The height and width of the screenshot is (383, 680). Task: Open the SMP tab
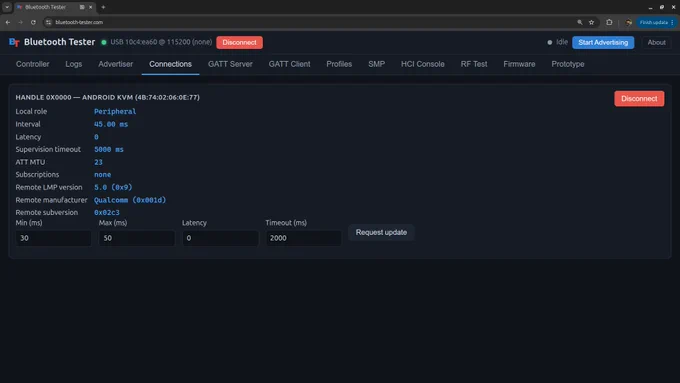click(376, 64)
